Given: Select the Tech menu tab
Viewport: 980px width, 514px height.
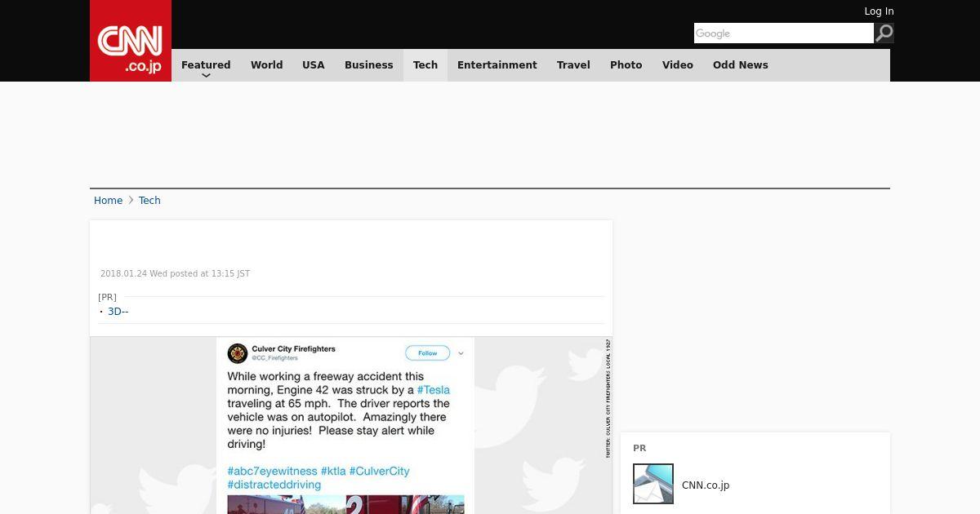Looking at the screenshot, I should [x=425, y=64].
